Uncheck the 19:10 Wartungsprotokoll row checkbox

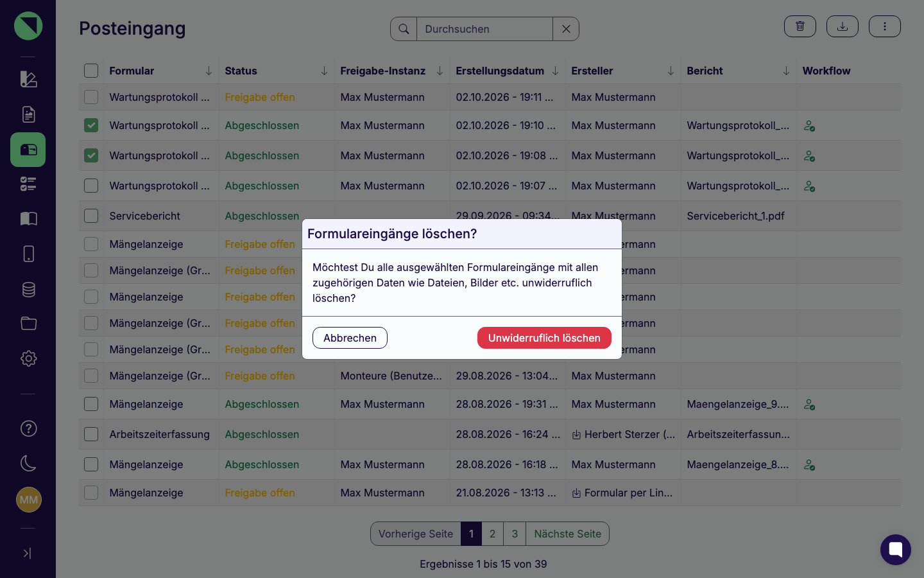91,125
